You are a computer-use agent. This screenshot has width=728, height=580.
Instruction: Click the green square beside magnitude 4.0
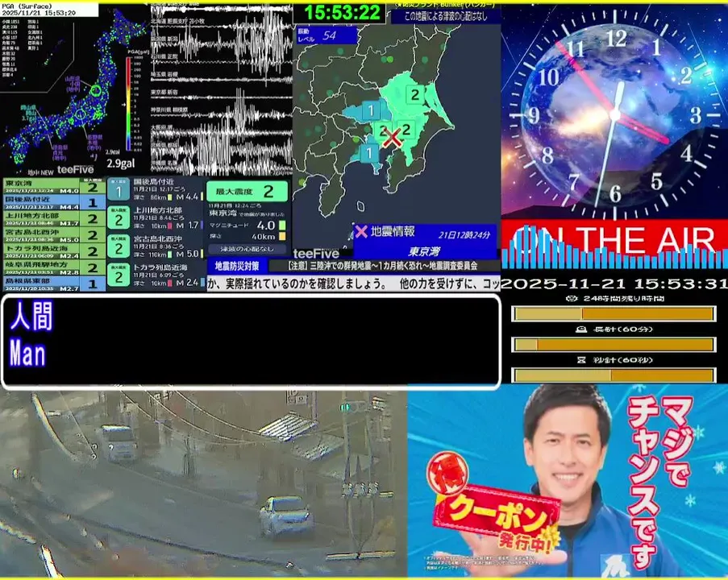point(282,226)
